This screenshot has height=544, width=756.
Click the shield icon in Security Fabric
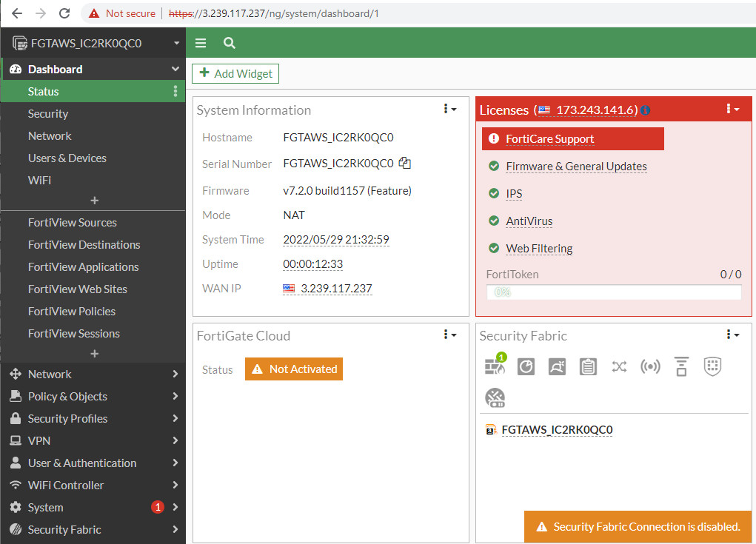coord(712,366)
